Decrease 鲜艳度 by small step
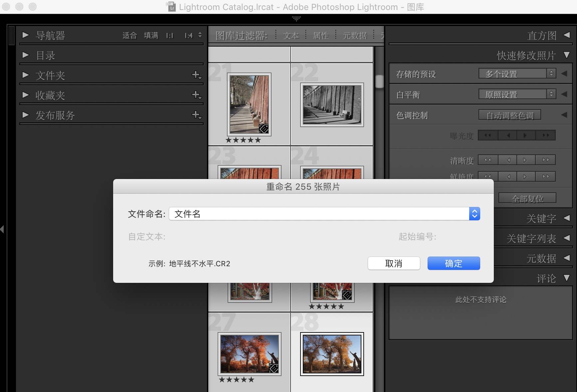The width and height of the screenshot is (577, 392). [507, 176]
